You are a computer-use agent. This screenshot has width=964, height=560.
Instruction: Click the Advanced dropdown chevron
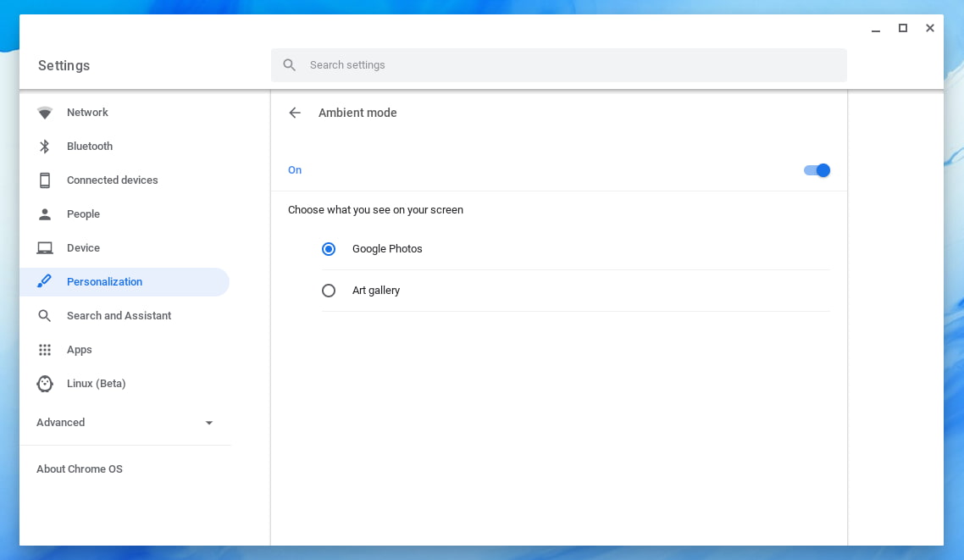(208, 422)
